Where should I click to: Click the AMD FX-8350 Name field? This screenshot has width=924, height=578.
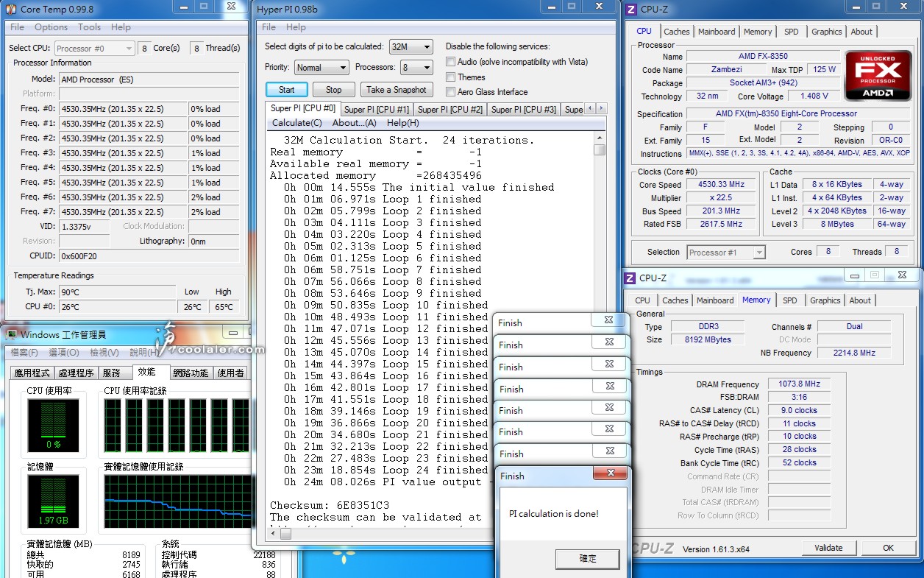click(763, 57)
